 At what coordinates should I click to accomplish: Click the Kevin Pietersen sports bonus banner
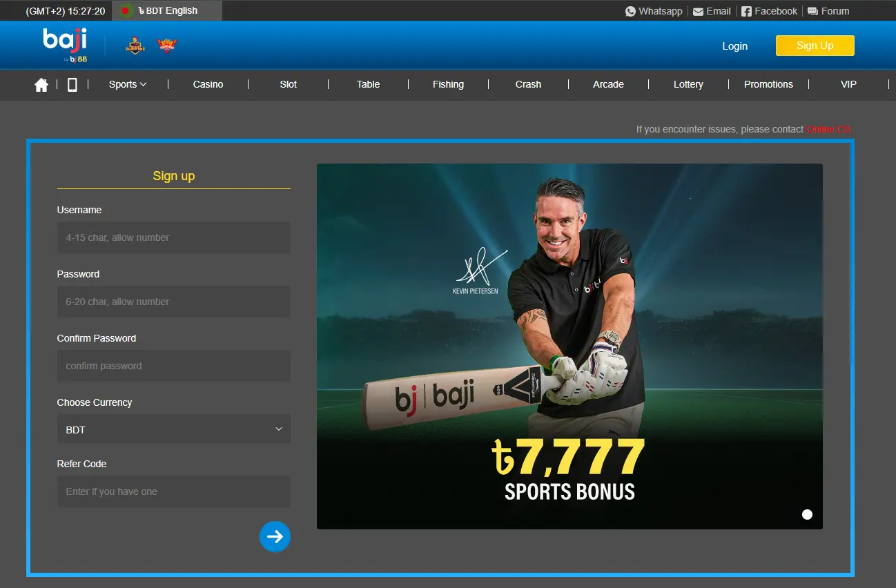click(569, 346)
